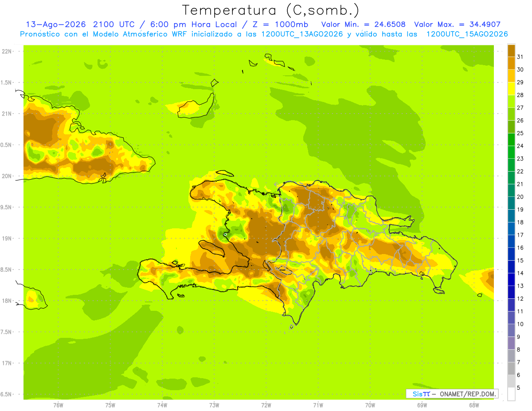The image size is (532, 411).
Task: Click the "Valor Min. = 24.6508" text
Action: tap(363, 24)
